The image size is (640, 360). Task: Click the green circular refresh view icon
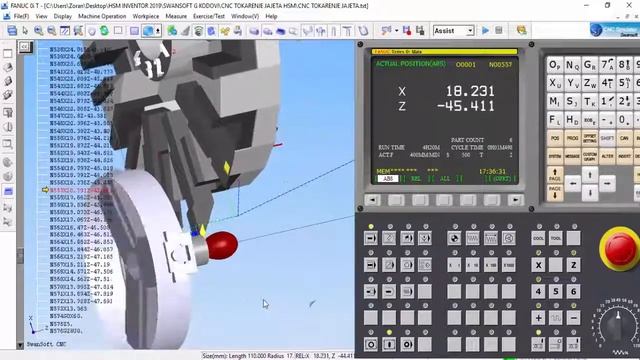[x=104, y=31]
